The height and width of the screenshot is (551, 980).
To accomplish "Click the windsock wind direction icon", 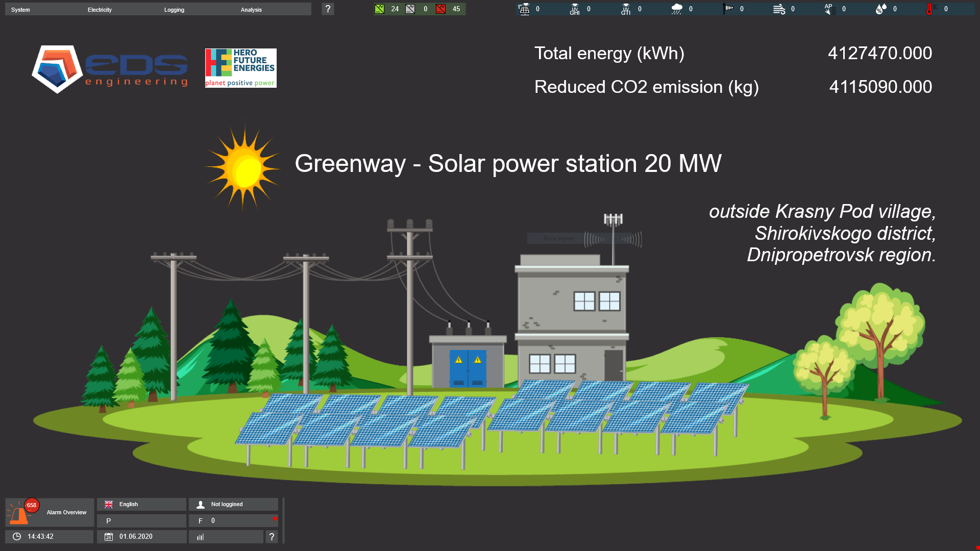I will (728, 9).
